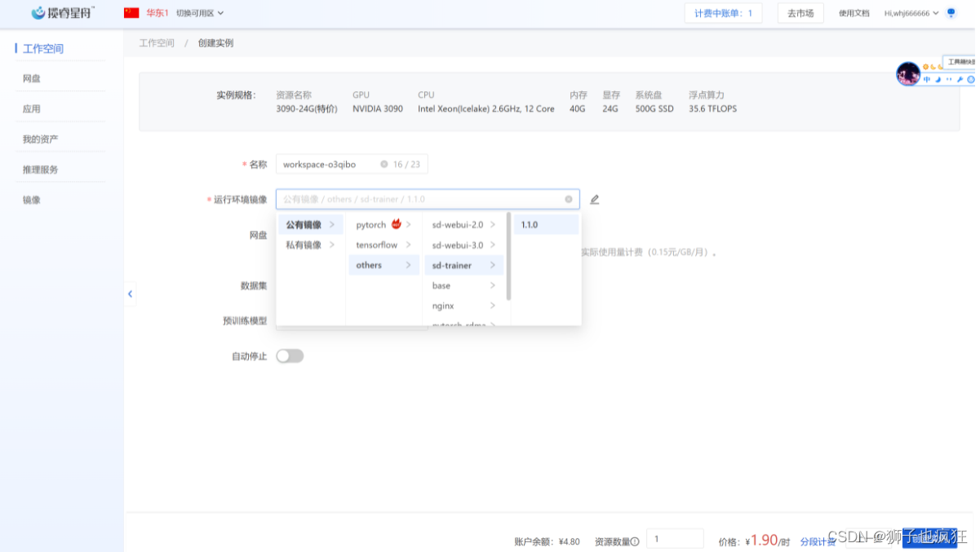980x552 pixels.
Task: Clear the 运行环境镜像 field with the ⊗ icon
Action: [569, 199]
